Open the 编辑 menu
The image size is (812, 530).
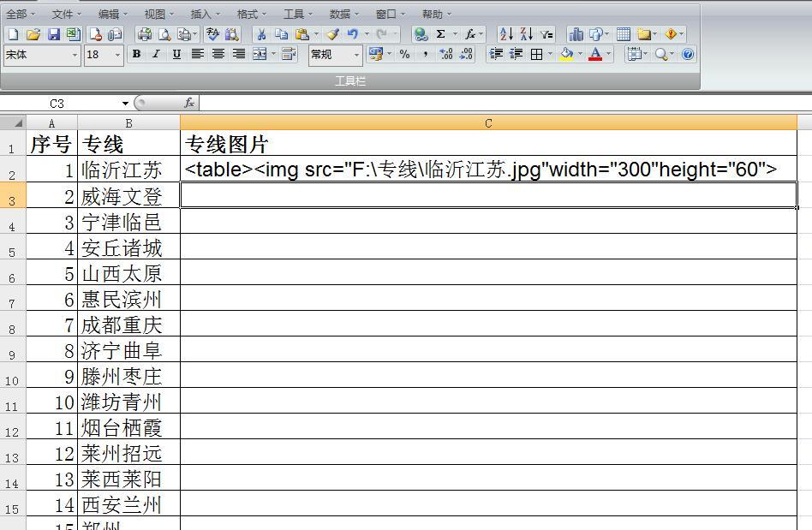point(113,14)
